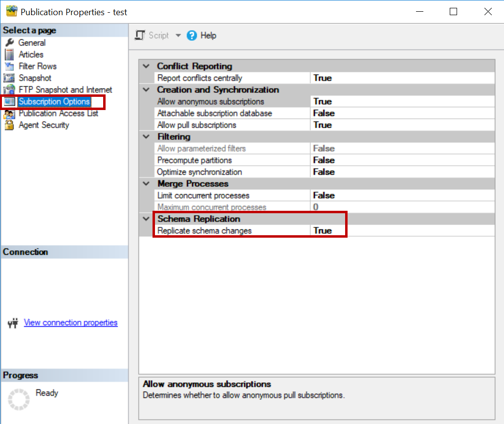Open the Snapshot page
Image resolution: width=504 pixels, height=424 pixels.
(35, 78)
